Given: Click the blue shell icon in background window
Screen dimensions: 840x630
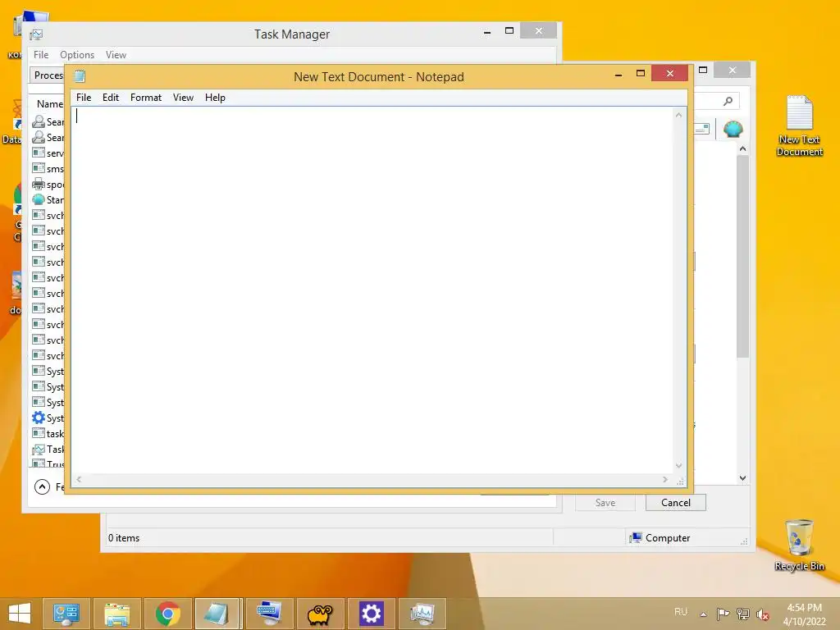Looking at the screenshot, I should 733,129.
